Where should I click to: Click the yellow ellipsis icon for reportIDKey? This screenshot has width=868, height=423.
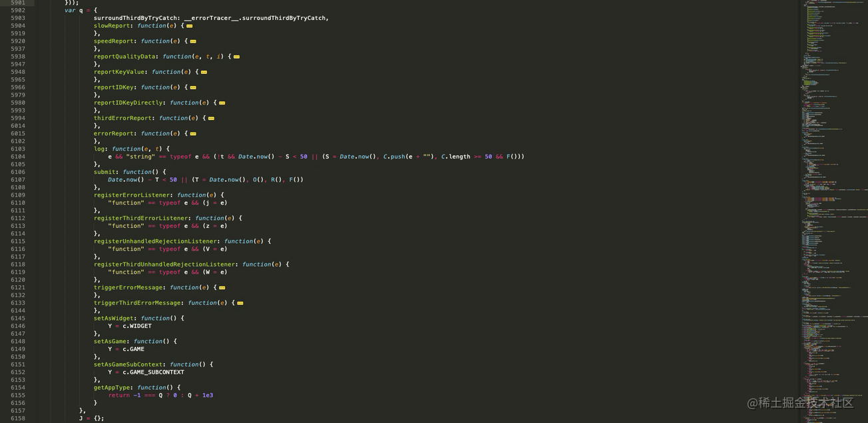(193, 87)
